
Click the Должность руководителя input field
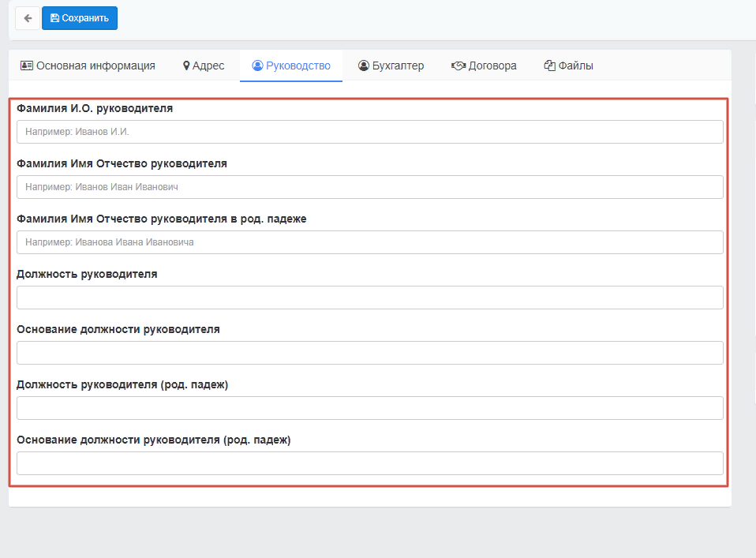pyautogui.click(x=370, y=298)
